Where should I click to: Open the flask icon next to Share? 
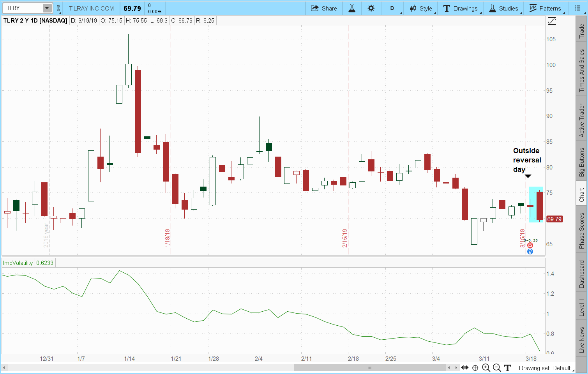pos(352,8)
